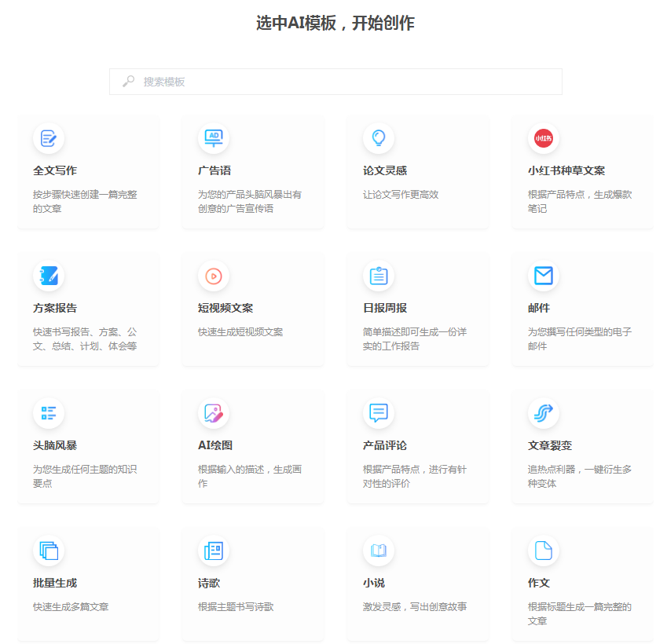Click the magnifier icon in search bar
This screenshot has width=656, height=644.
tap(126, 81)
